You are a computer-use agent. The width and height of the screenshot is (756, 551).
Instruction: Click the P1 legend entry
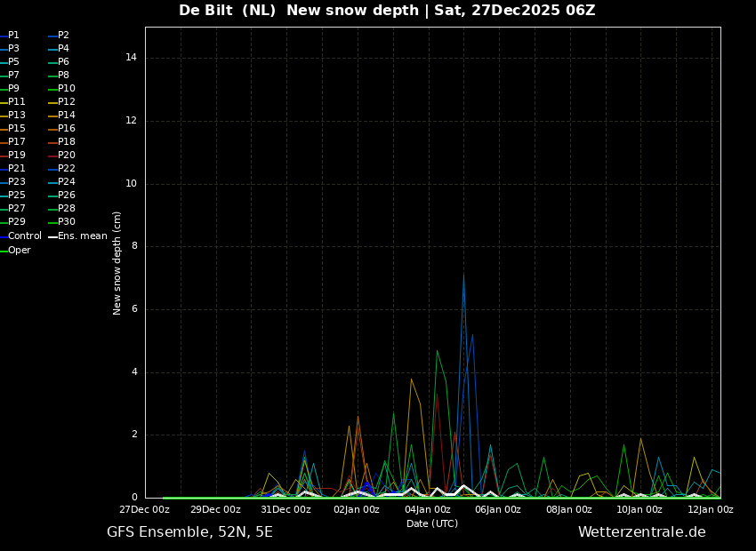(10, 36)
